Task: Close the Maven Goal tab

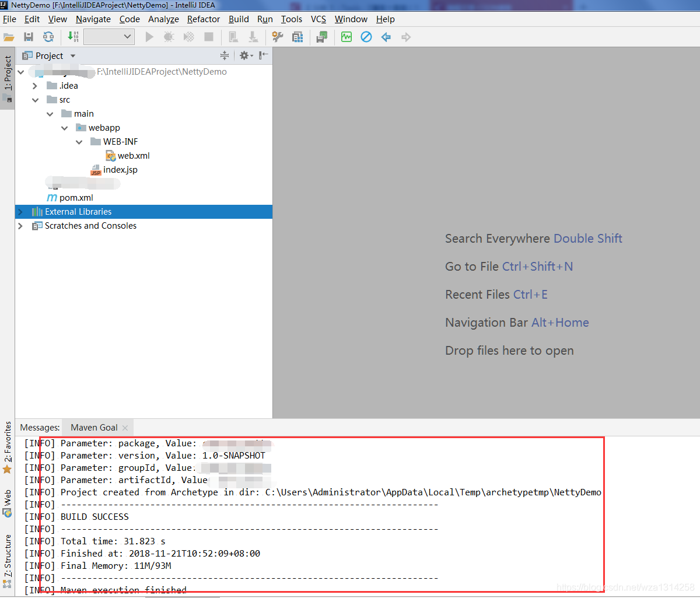Action: tap(124, 427)
